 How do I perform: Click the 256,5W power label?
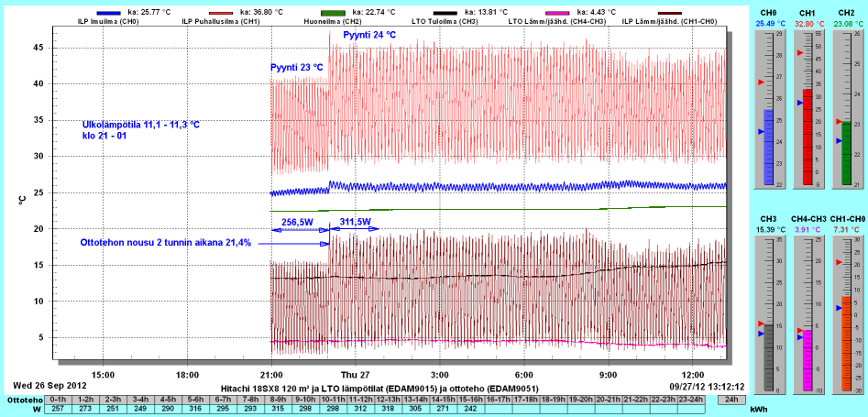(299, 222)
